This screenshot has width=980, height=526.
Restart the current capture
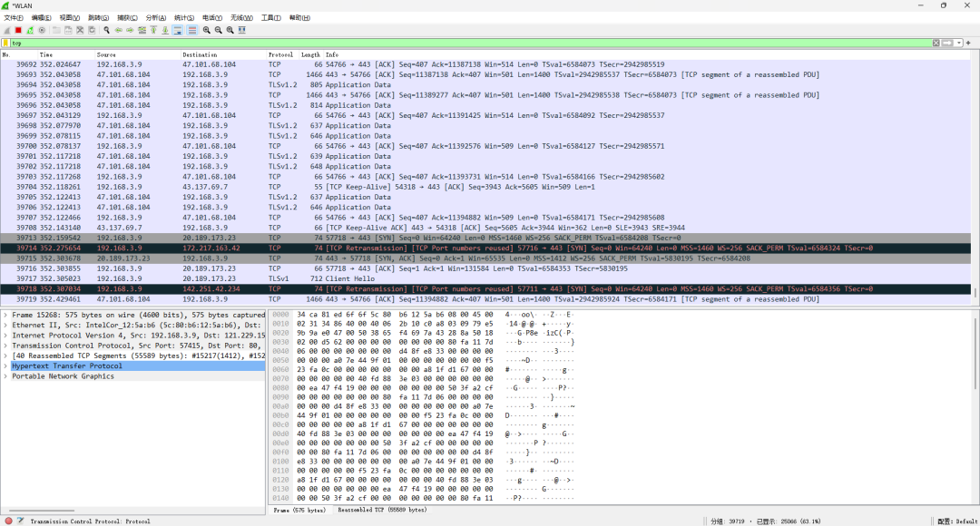pos(30,30)
